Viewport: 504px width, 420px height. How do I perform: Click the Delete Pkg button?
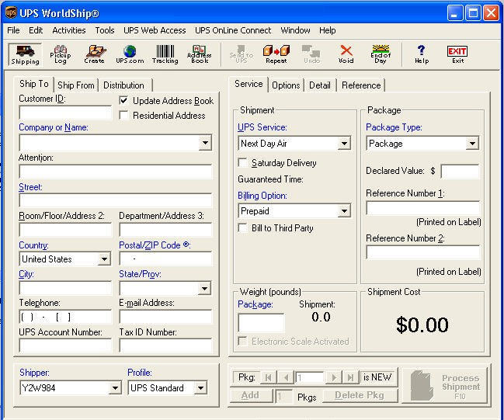coord(360,395)
